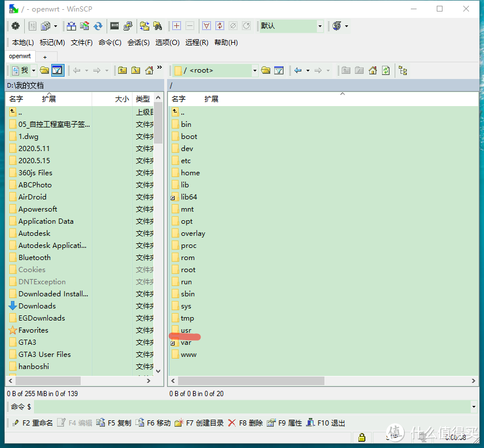Screen dimensions: 484x448
Task: Refresh the remote directory listing
Action: pos(386,70)
